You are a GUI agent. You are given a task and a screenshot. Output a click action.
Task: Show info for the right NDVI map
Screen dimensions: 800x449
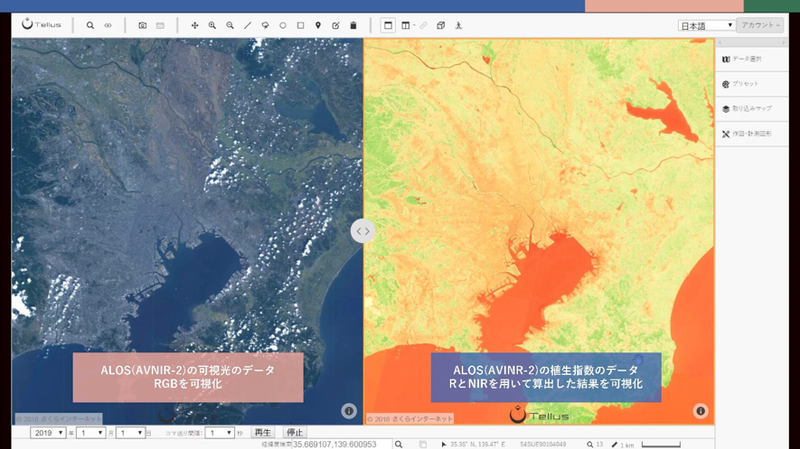pyautogui.click(x=701, y=411)
